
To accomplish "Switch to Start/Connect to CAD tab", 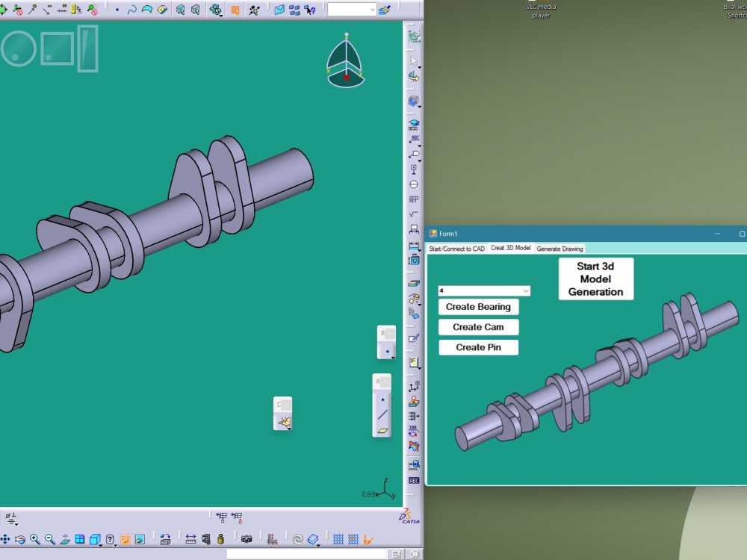I will (456, 249).
